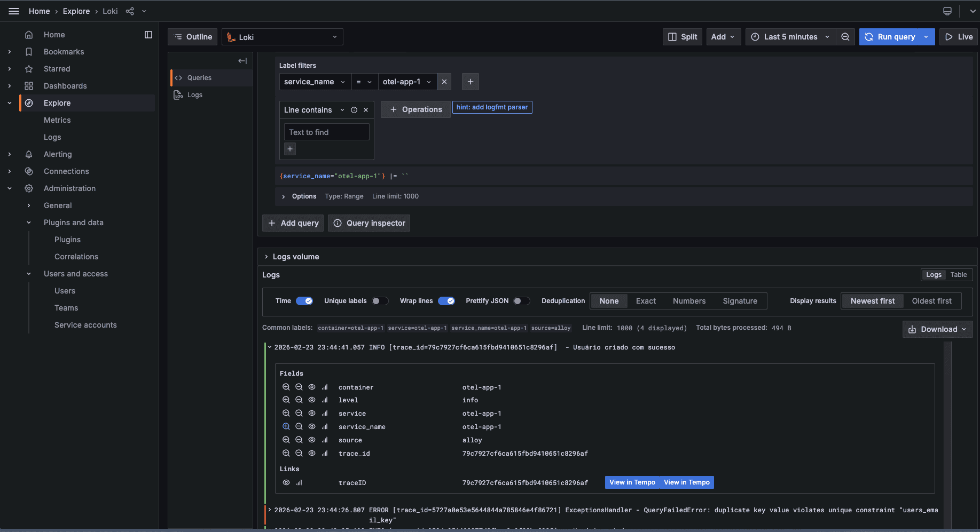Image resolution: width=980 pixels, height=532 pixels.
Task: Filter out the service field value
Action: pos(299,413)
